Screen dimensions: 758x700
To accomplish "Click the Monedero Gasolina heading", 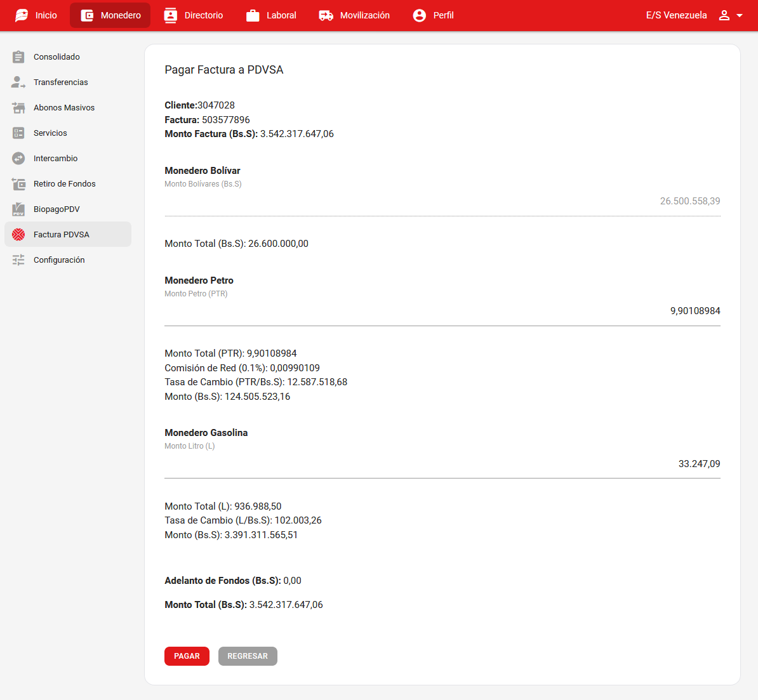I will [206, 433].
